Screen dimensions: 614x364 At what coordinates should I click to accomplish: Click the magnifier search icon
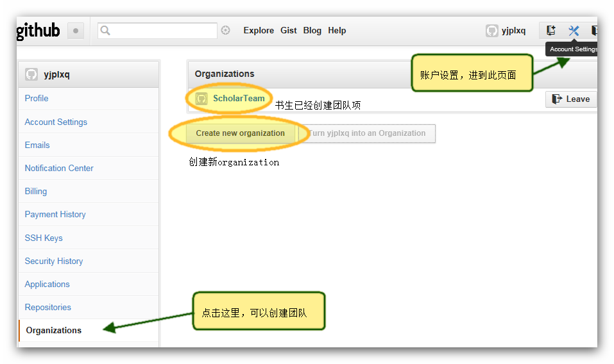tap(105, 30)
